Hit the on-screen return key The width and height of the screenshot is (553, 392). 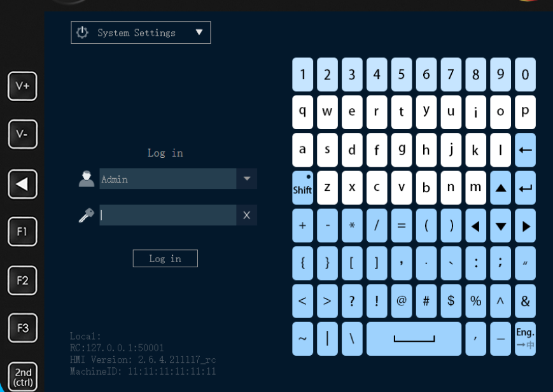(525, 188)
